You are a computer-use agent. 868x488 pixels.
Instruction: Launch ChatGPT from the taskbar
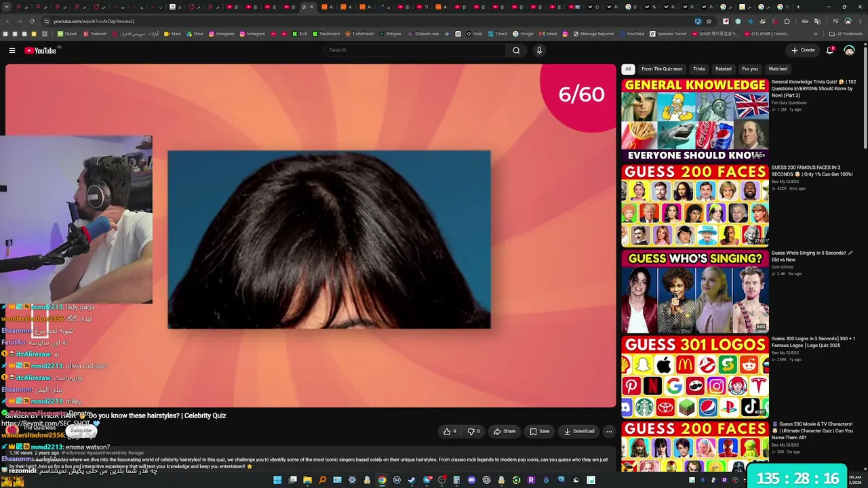pos(486,481)
